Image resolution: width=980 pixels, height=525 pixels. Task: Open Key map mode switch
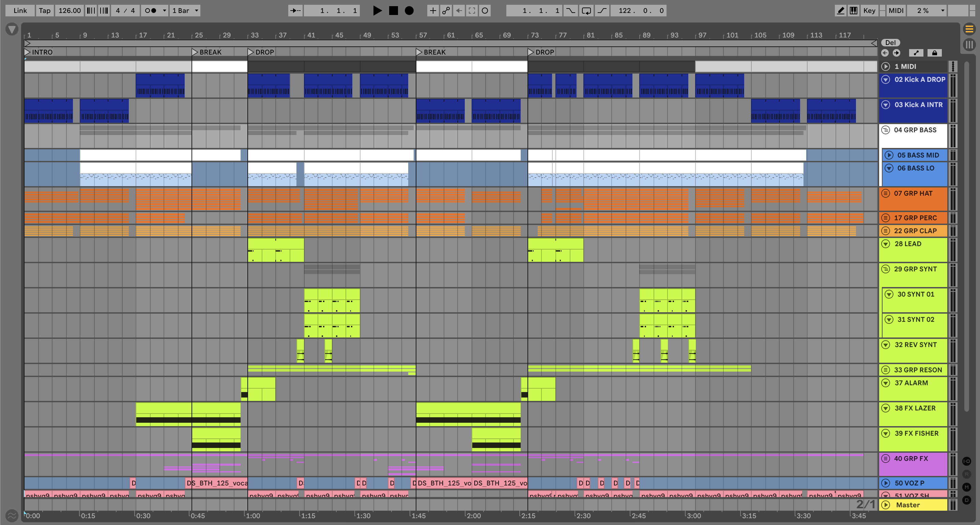click(869, 11)
